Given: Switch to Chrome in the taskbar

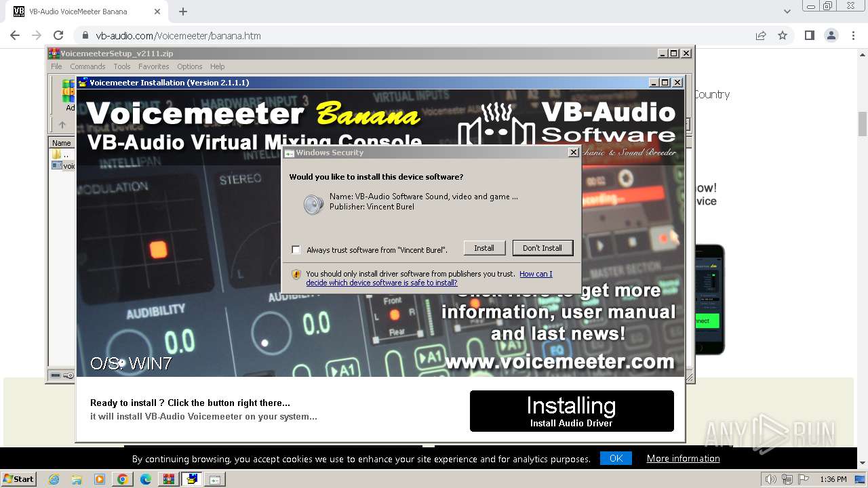Looking at the screenshot, I should (123, 479).
